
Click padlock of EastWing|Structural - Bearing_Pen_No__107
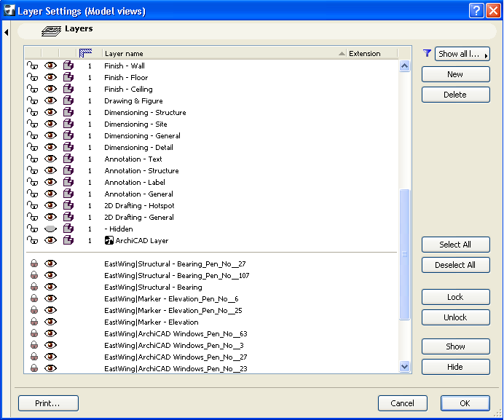34,275
